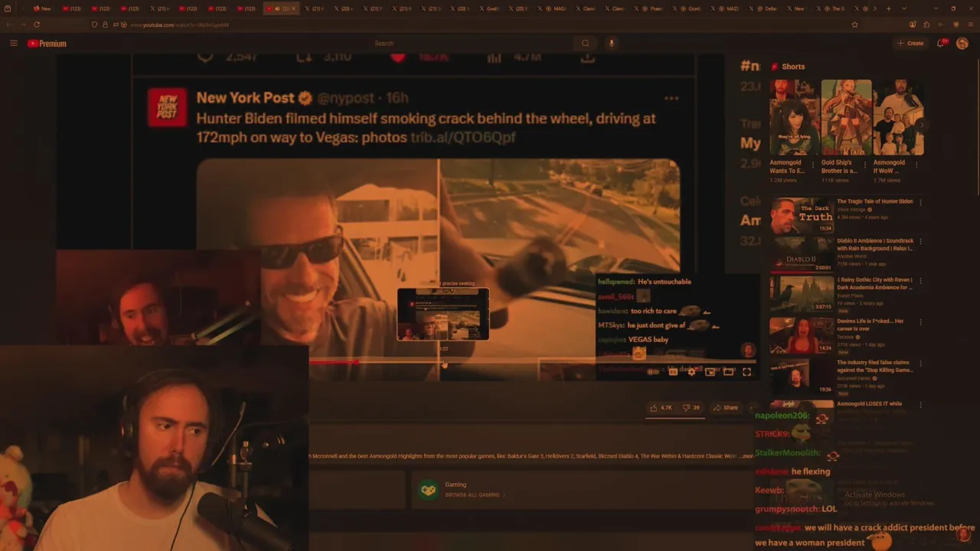Switch the player to theater mode
Viewport: 980px width, 551px height.
click(728, 372)
